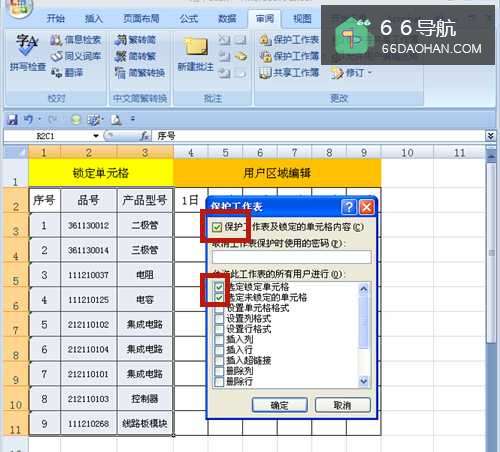Open the New Comment icon
Screen dimensions: 500x452
point(195,46)
